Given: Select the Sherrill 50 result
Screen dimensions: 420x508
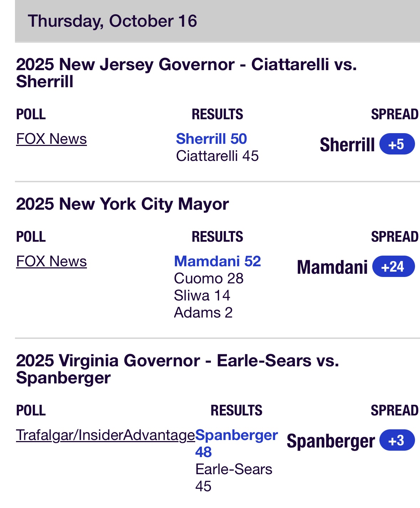Looking at the screenshot, I should click(211, 139).
